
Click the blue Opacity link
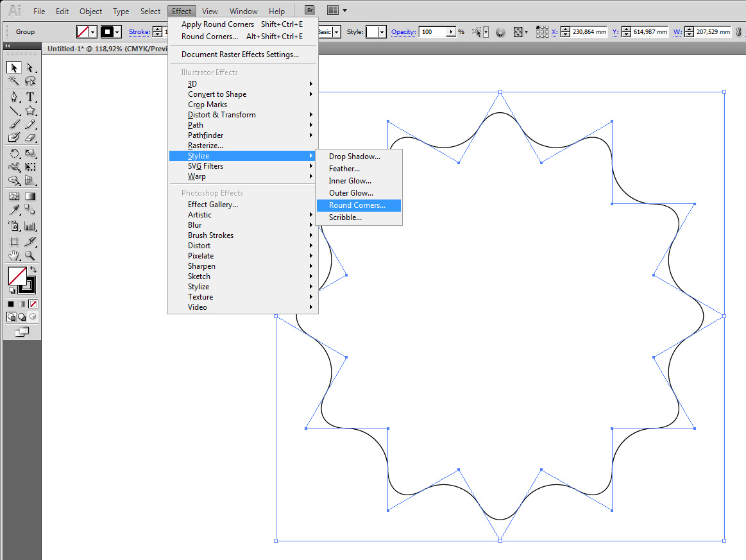click(403, 32)
